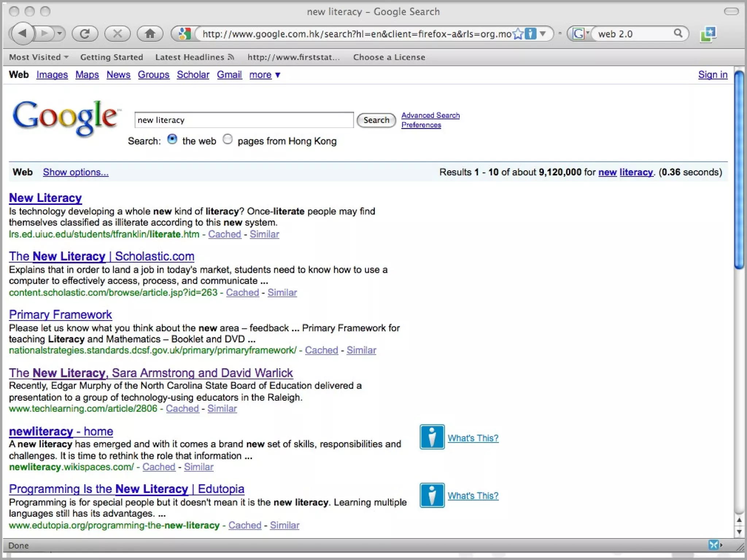Click in the 'new literacy' search field
The width and height of the screenshot is (747, 560).
click(244, 120)
